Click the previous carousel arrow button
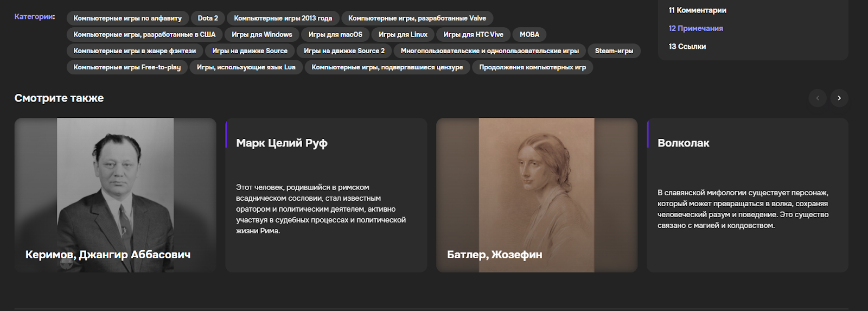868x311 pixels. (818, 98)
